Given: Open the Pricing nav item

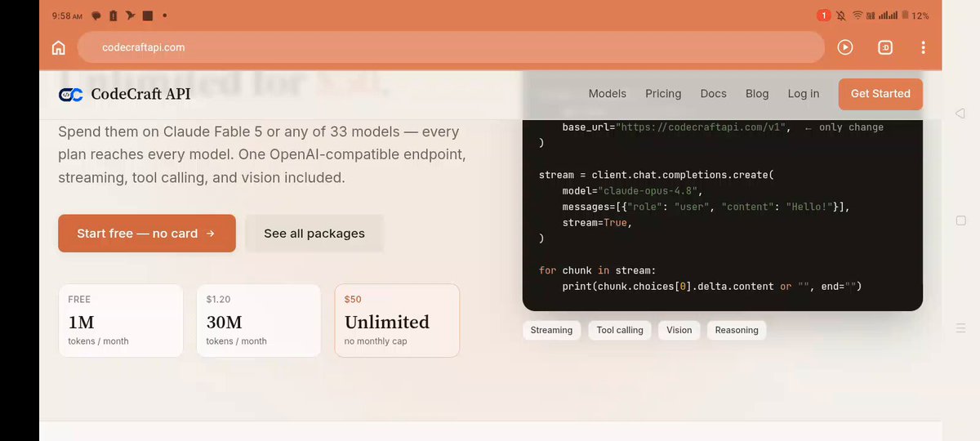Looking at the screenshot, I should click(663, 94).
